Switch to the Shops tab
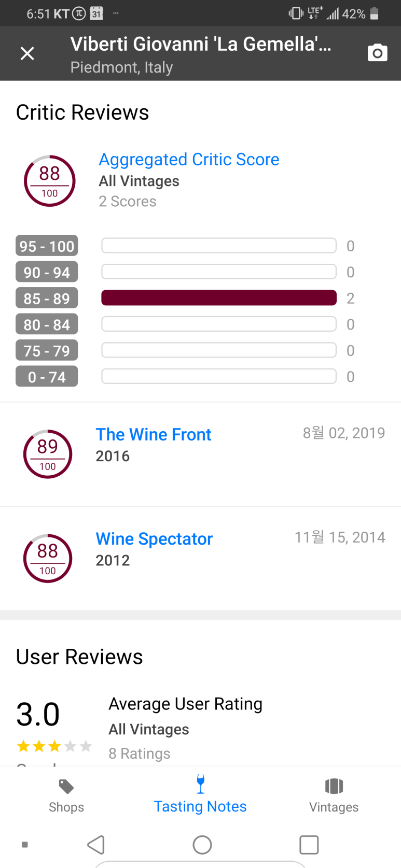Viewport: 401px width, 868px height. pos(66,795)
